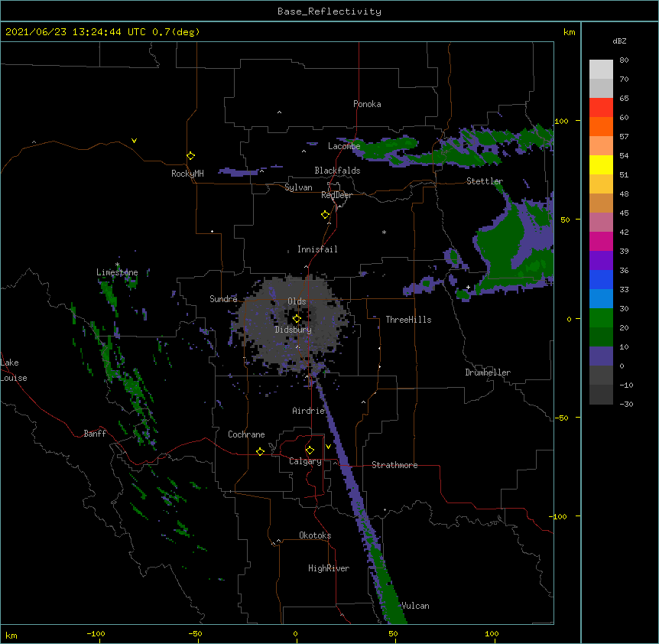The height and width of the screenshot is (644, 659).
Task: Select the dark gray -10 dBZ legend swatch
Action: [x=601, y=395]
